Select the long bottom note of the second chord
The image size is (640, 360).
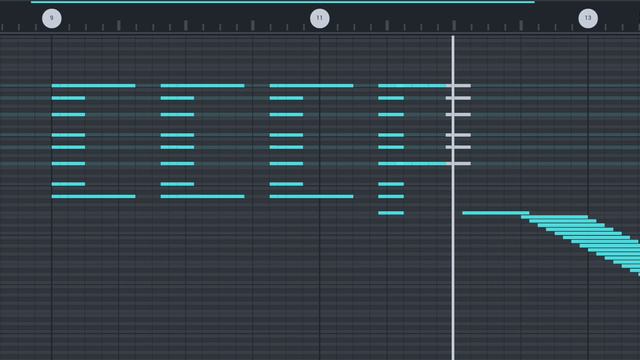202,196
